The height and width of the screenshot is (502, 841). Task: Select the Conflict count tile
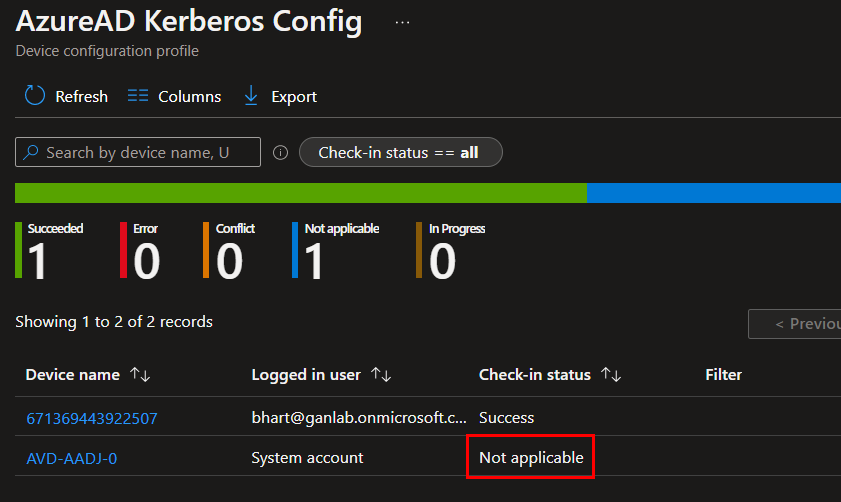pyautogui.click(x=230, y=251)
